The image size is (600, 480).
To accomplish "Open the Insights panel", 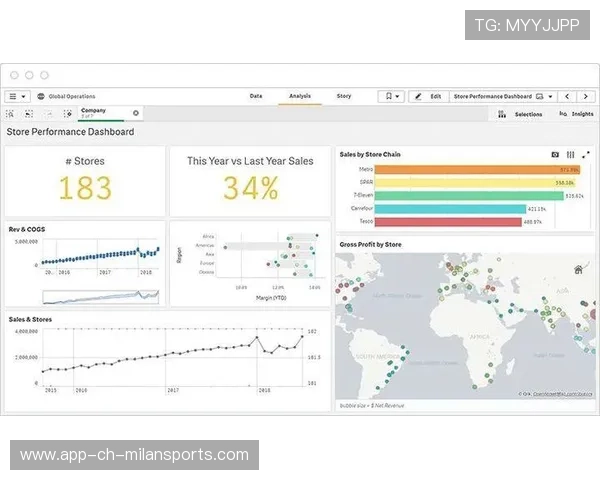I will point(577,114).
